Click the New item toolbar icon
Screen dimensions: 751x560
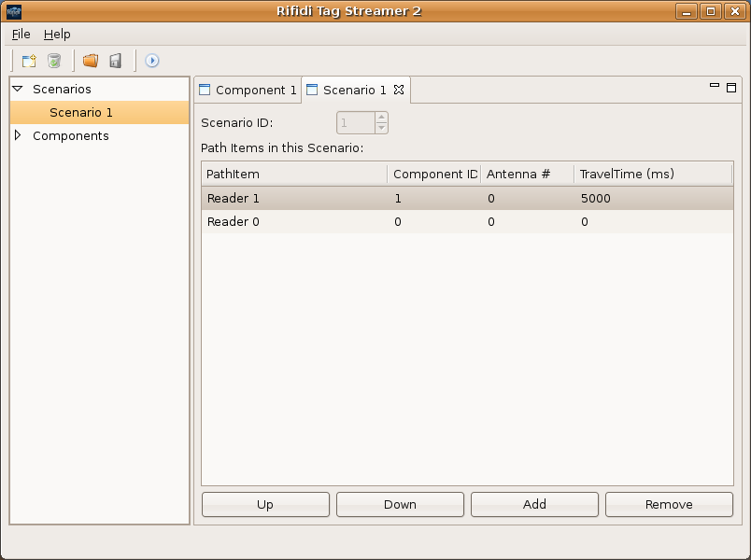(29, 61)
